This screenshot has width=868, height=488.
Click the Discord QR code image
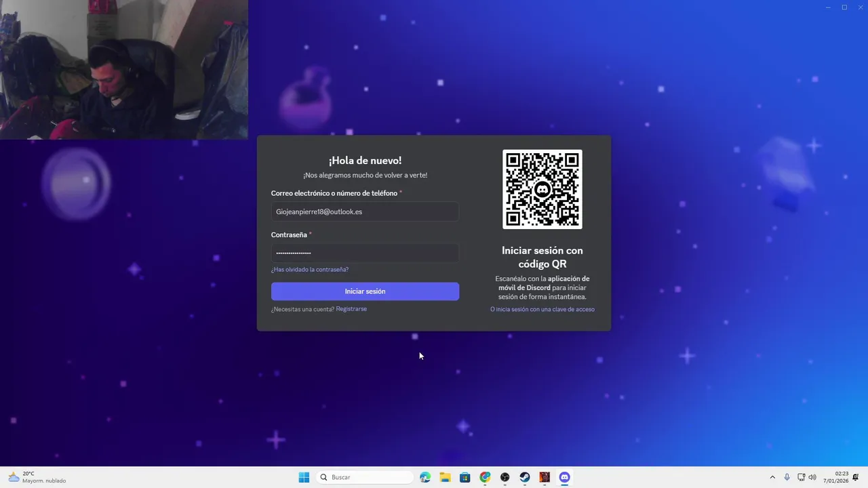click(542, 189)
